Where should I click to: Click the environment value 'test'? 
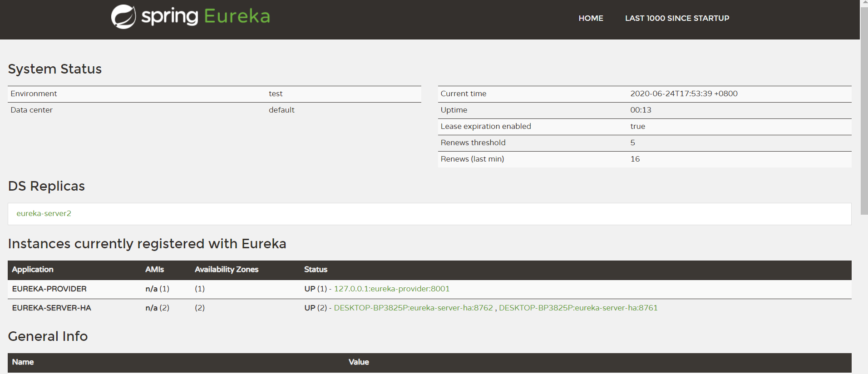point(276,93)
